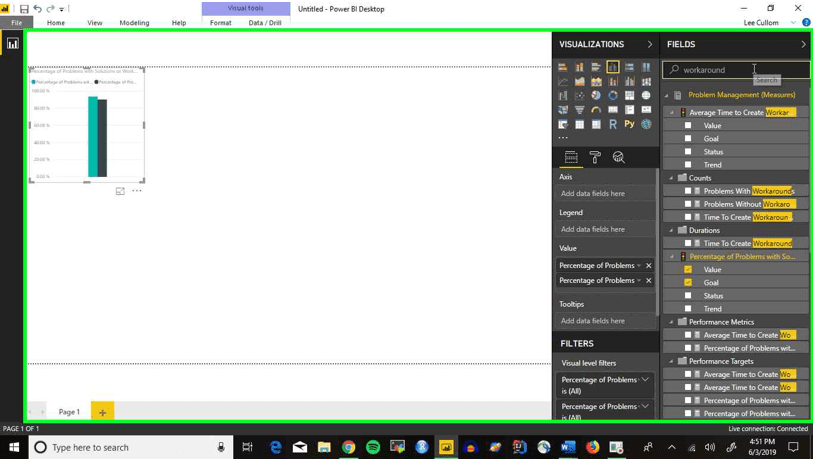Select the Scatter chart visual
Viewport: 814px width, 459px height.
(x=579, y=96)
